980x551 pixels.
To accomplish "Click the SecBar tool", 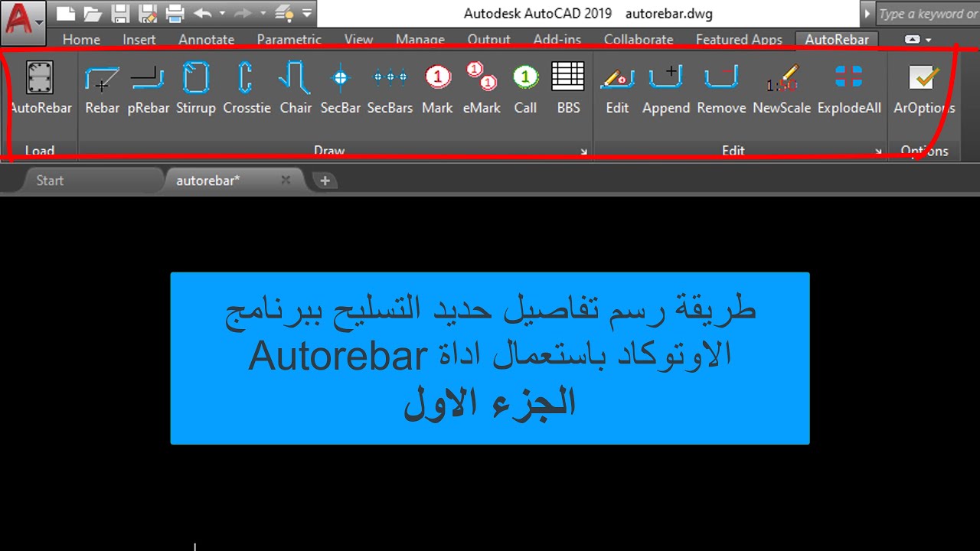I will [x=341, y=88].
